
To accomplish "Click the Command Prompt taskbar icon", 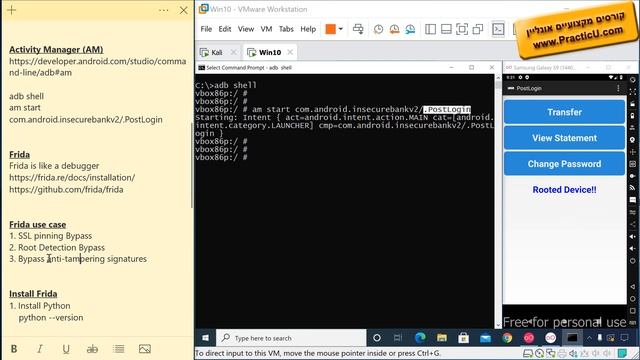I will pos(572,338).
